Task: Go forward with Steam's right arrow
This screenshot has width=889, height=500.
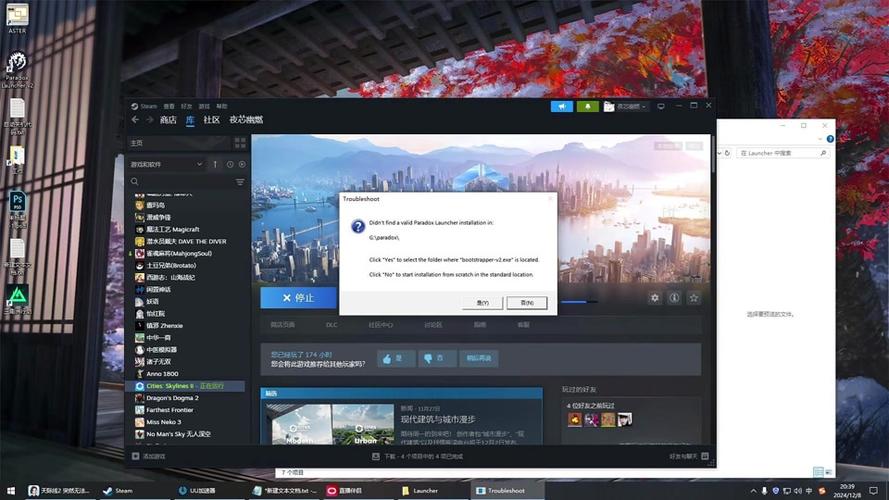Action: pyautogui.click(x=150, y=120)
